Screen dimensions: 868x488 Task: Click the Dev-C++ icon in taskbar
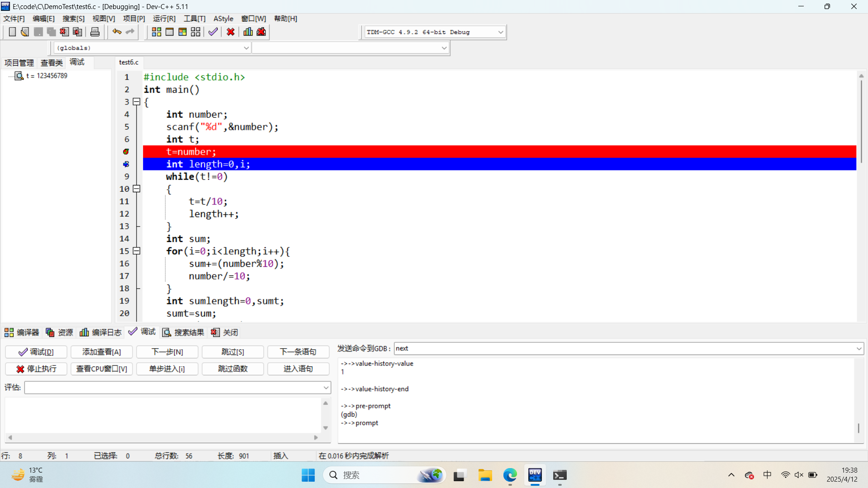point(535,475)
